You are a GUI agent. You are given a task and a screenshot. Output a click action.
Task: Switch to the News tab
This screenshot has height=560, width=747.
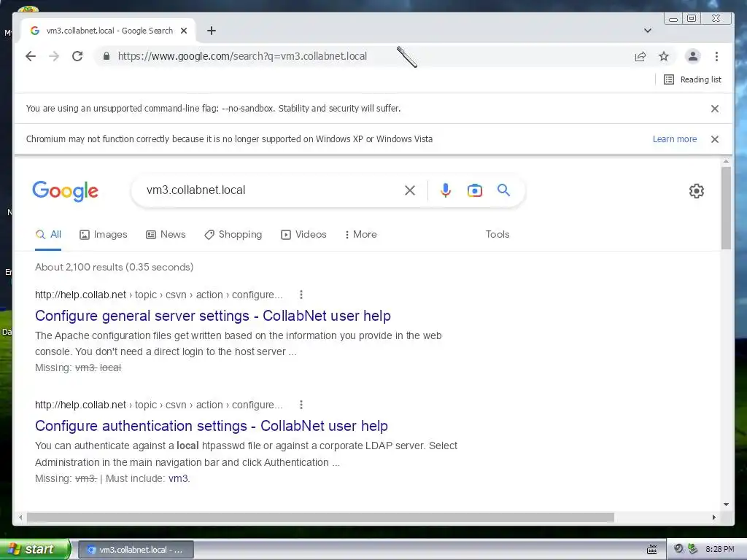click(166, 234)
